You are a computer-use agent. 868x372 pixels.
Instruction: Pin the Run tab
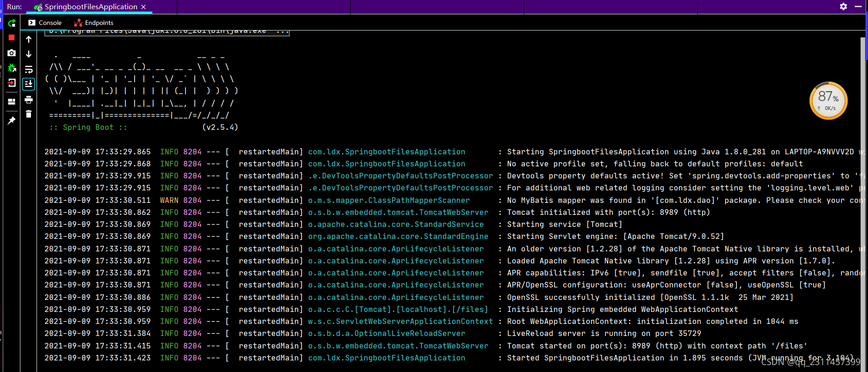click(12, 121)
